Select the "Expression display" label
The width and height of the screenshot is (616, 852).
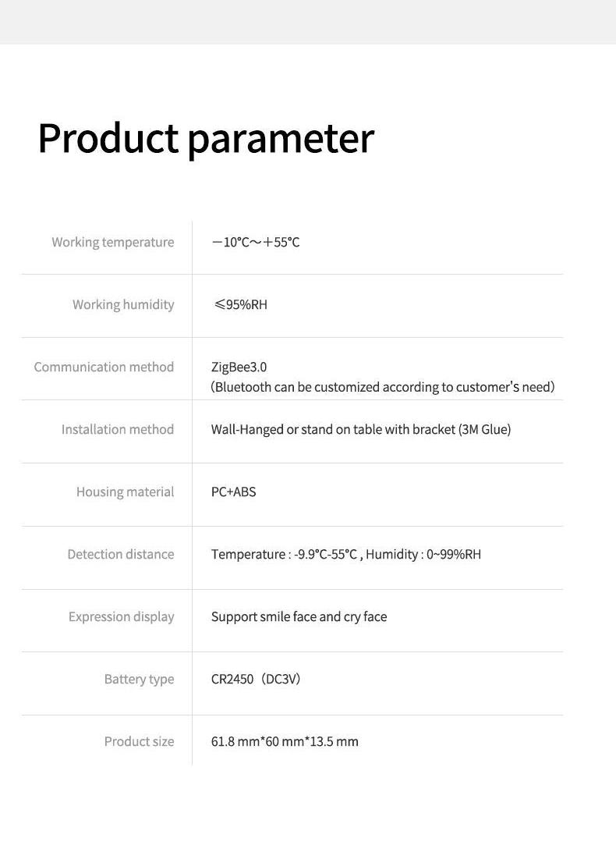pos(121,616)
